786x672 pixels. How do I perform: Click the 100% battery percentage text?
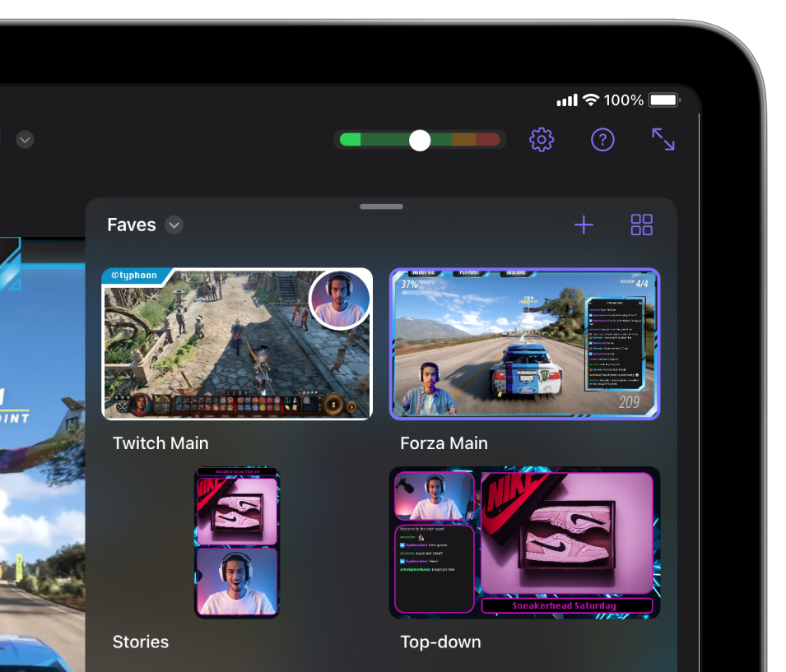coord(624,100)
